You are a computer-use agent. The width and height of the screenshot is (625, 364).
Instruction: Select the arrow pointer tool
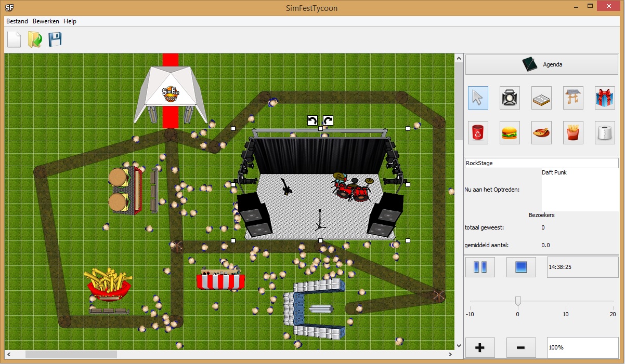pos(478,98)
